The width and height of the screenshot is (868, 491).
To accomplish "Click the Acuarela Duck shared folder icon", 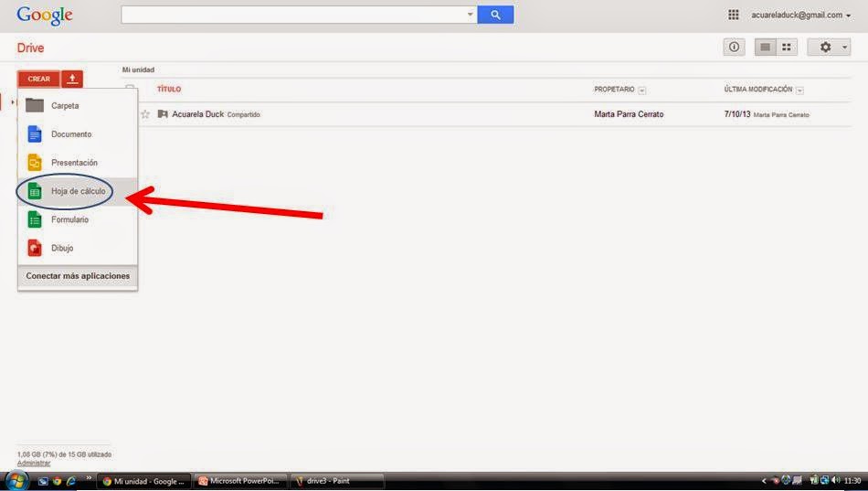I will pos(163,114).
